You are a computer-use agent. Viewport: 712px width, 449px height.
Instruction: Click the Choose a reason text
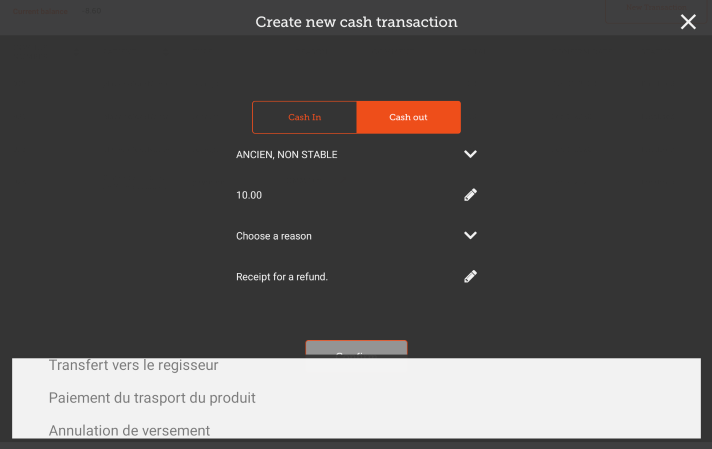(274, 236)
